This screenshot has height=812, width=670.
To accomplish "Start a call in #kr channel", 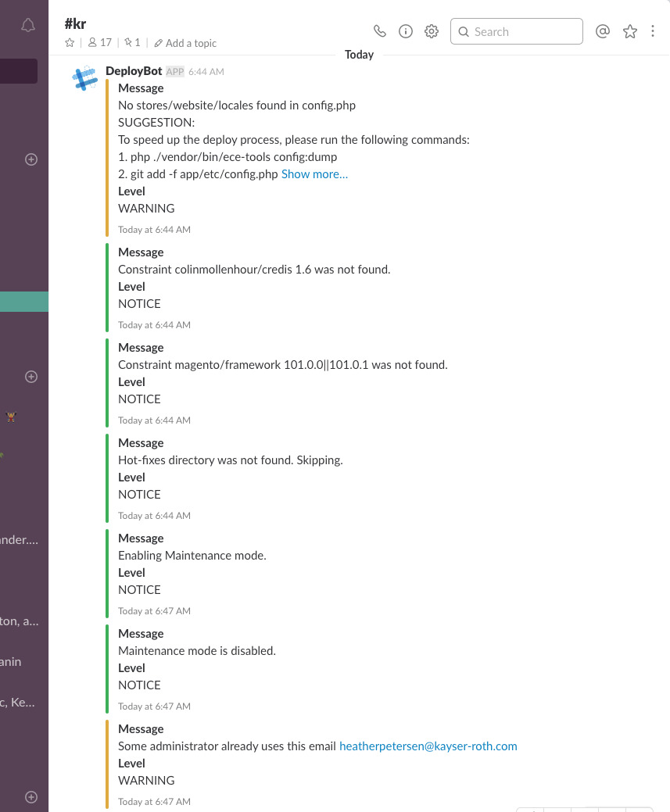I will 380,31.
